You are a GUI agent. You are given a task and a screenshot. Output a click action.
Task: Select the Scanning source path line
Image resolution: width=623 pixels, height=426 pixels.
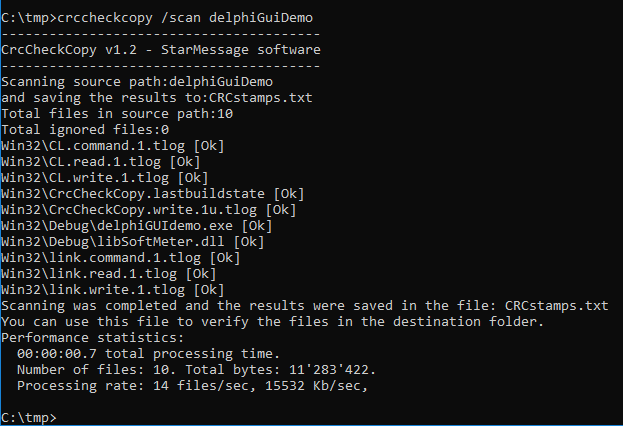tap(137, 82)
